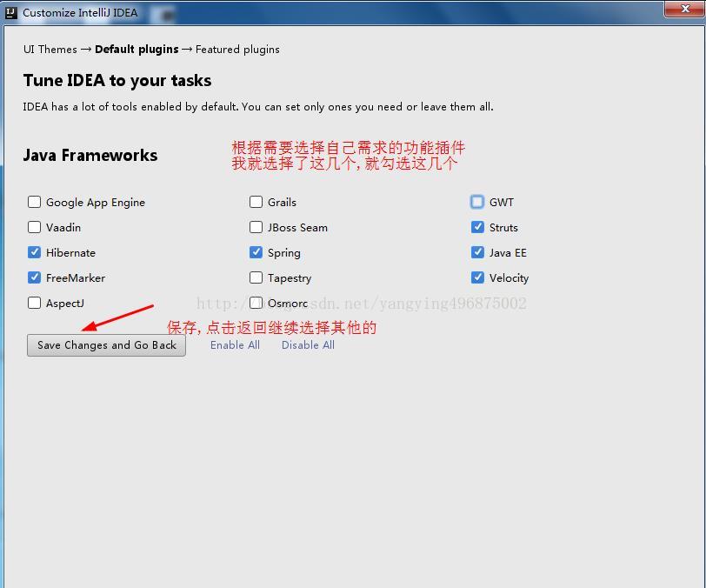Image resolution: width=706 pixels, height=588 pixels.
Task: Click the Tune IDEA to your tasks heading
Action: (117, 80)
